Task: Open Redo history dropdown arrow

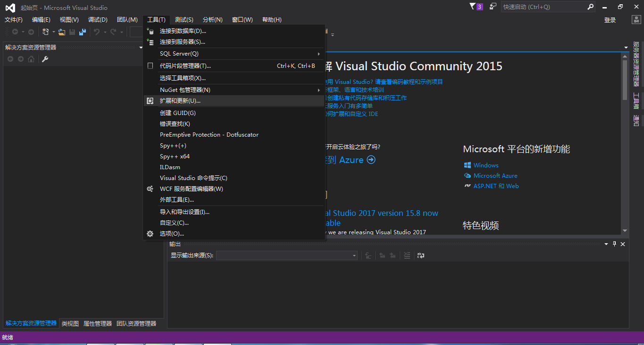Action: [121, 32]
